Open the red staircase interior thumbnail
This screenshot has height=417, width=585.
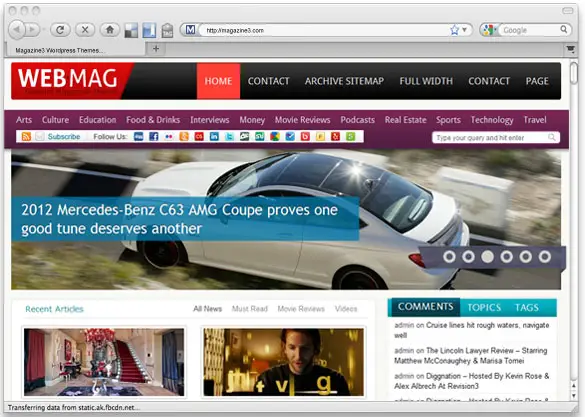point(104,362)
